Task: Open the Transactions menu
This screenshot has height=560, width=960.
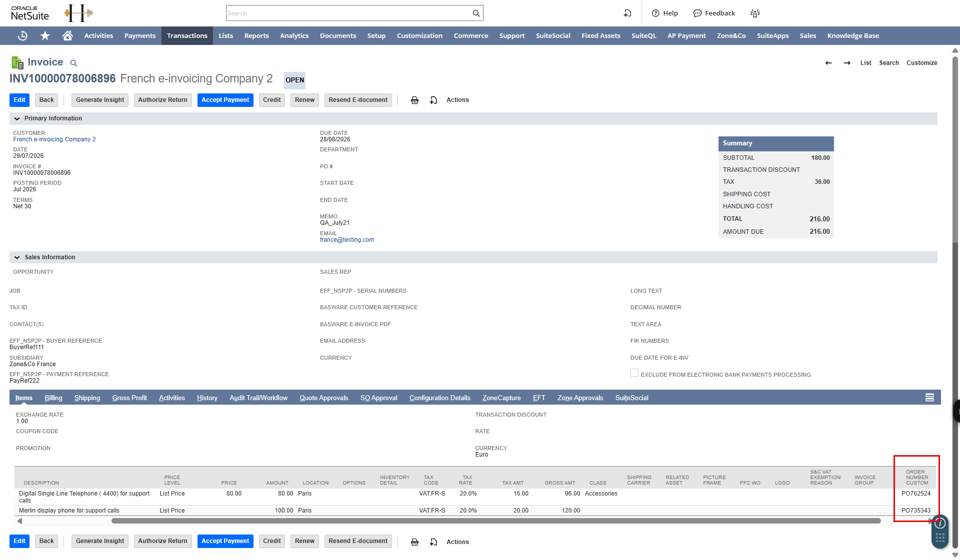Action: tap(187, 35)
